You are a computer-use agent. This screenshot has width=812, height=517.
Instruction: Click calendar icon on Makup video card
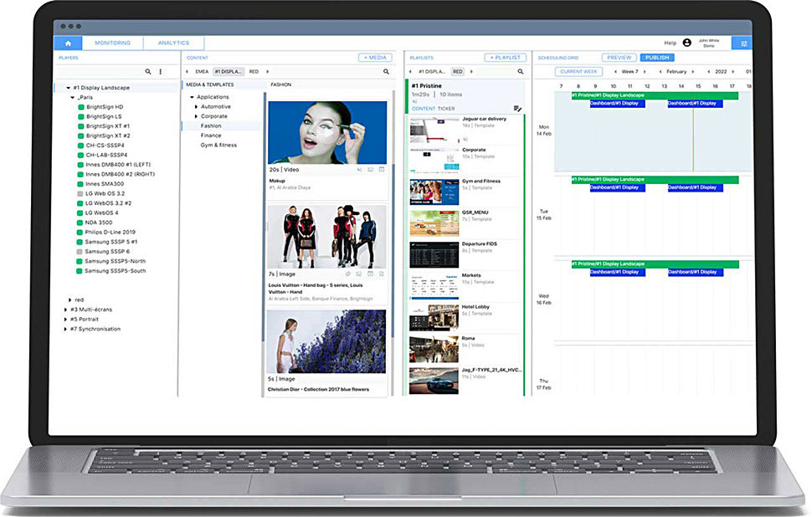(x=380, y=169)
